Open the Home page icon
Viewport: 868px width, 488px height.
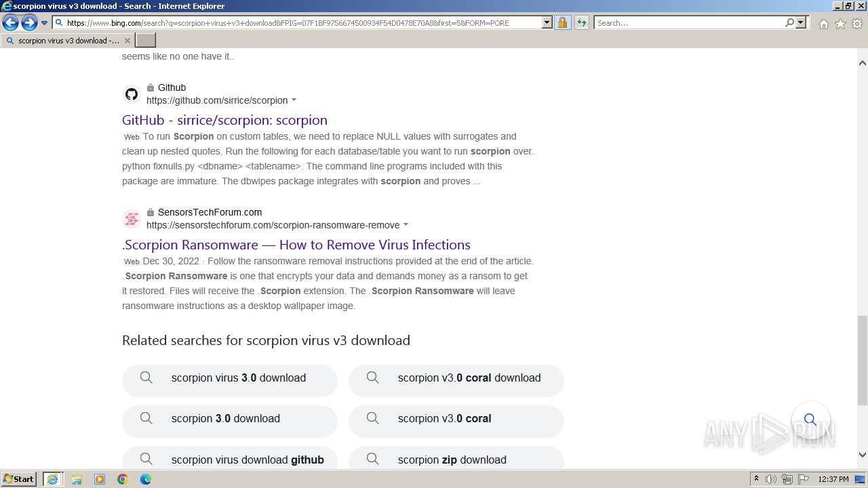(823, 24)
